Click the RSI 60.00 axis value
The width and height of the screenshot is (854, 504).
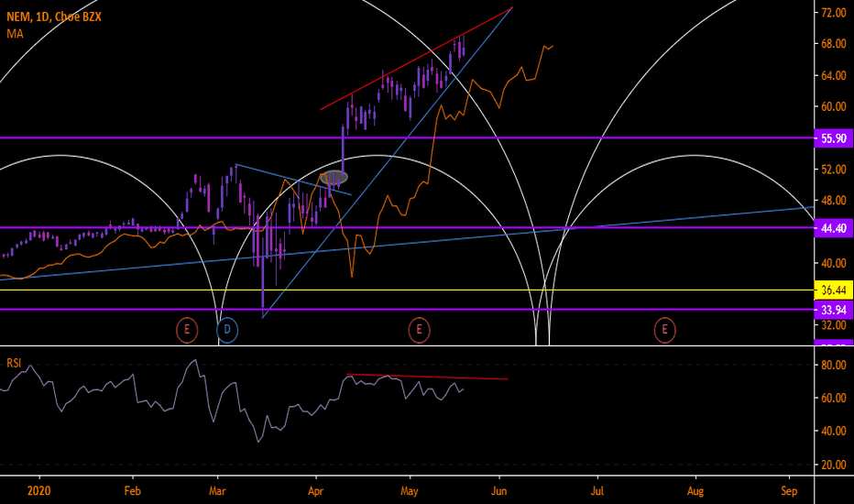833,398
